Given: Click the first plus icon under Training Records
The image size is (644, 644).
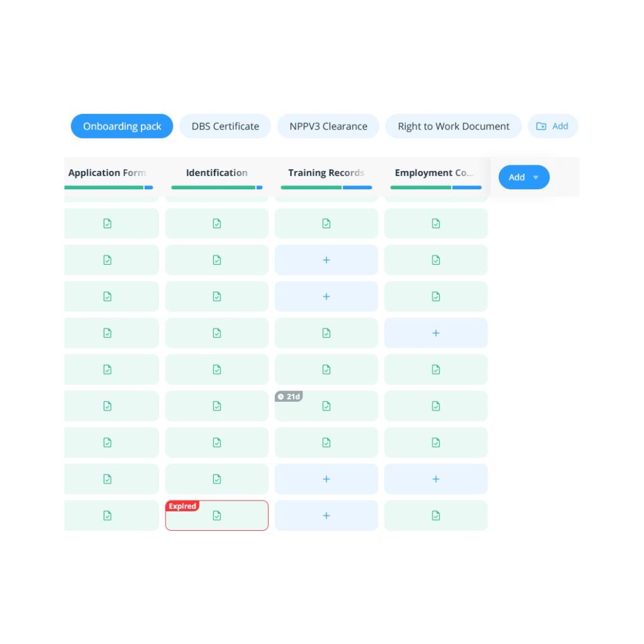Looking at the screenshot, I should coord(326,260).
